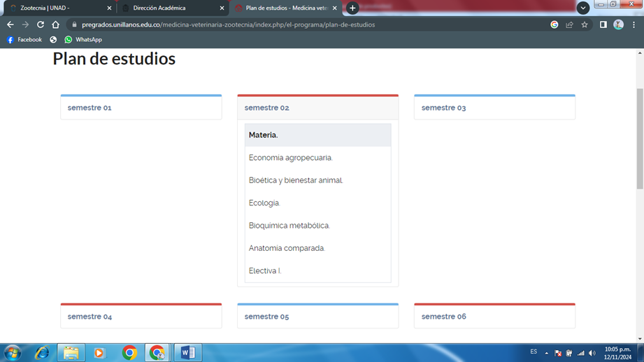644x362 pixels.
Task: Expand the semestre 03 panel
Action: (x=443, y=108)
